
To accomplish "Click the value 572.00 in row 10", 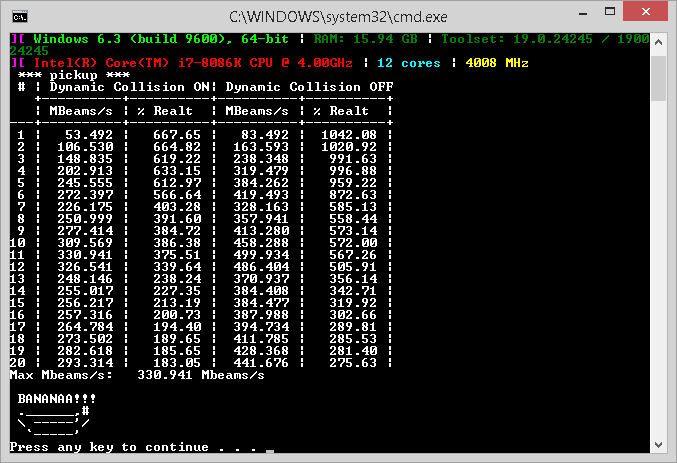I will click(353, 243).
